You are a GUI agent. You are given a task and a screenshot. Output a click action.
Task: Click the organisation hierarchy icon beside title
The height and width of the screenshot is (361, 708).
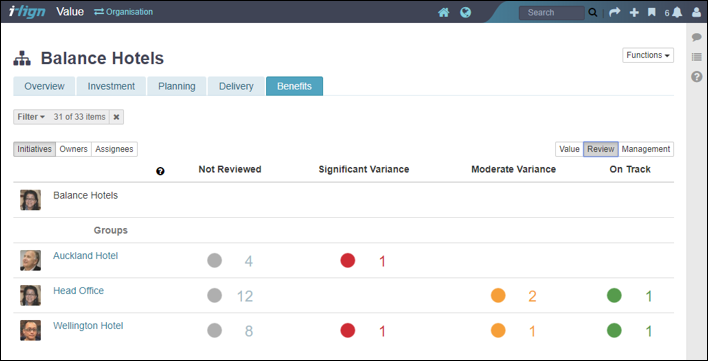point(22,59)
